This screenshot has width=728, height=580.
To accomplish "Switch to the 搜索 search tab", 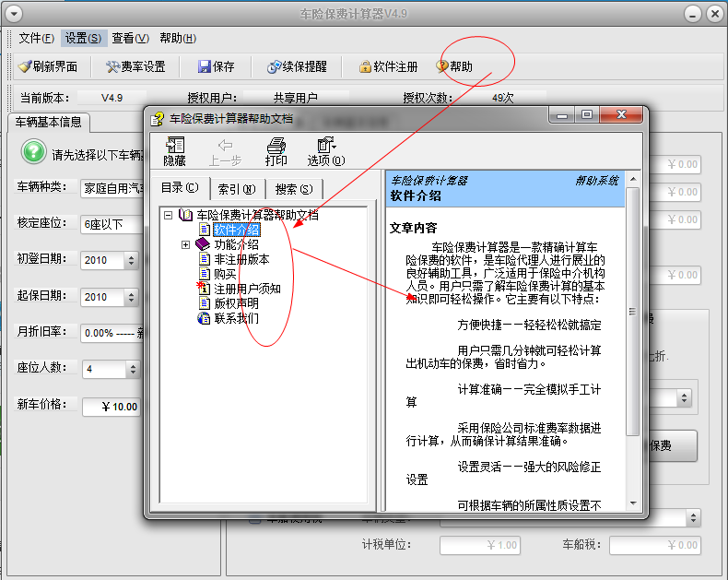I will [x=293, y=189].
